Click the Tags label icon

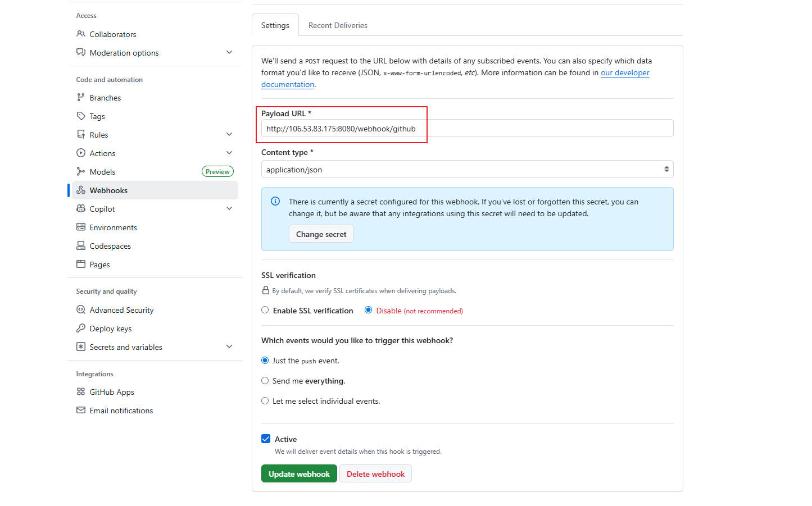81,116
